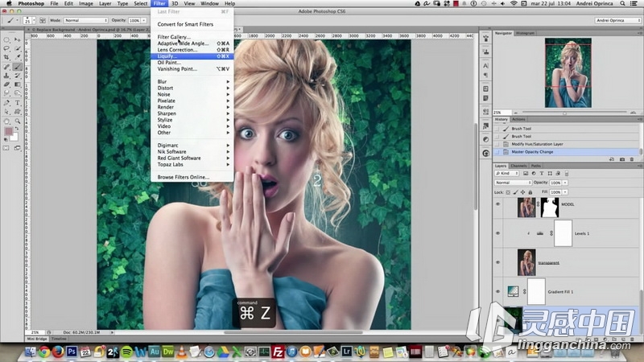Switch to the Actions tab
The width and height of the screenshot is (644, 362).
[x=518, y=119]
